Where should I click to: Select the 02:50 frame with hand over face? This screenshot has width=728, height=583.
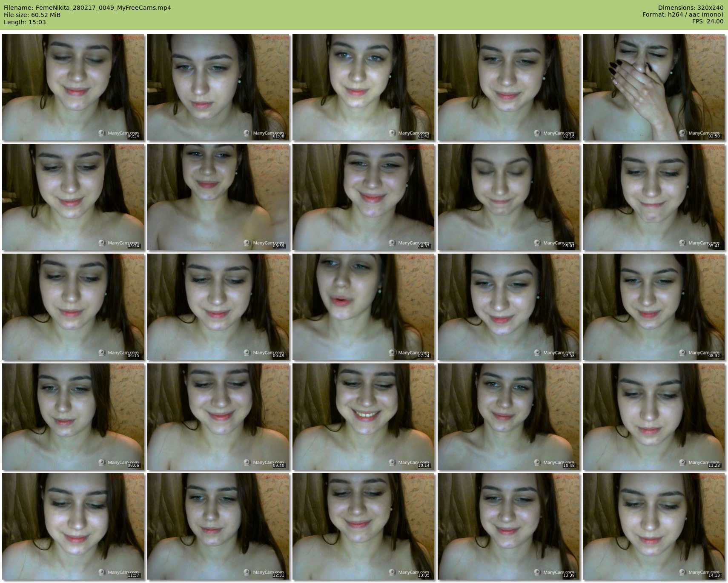654,87
